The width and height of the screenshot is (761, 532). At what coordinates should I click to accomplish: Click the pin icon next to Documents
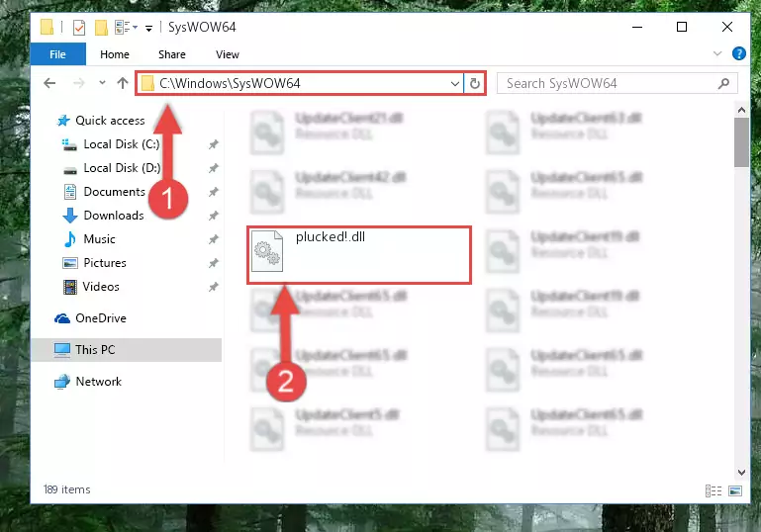[x=213, y=192]
